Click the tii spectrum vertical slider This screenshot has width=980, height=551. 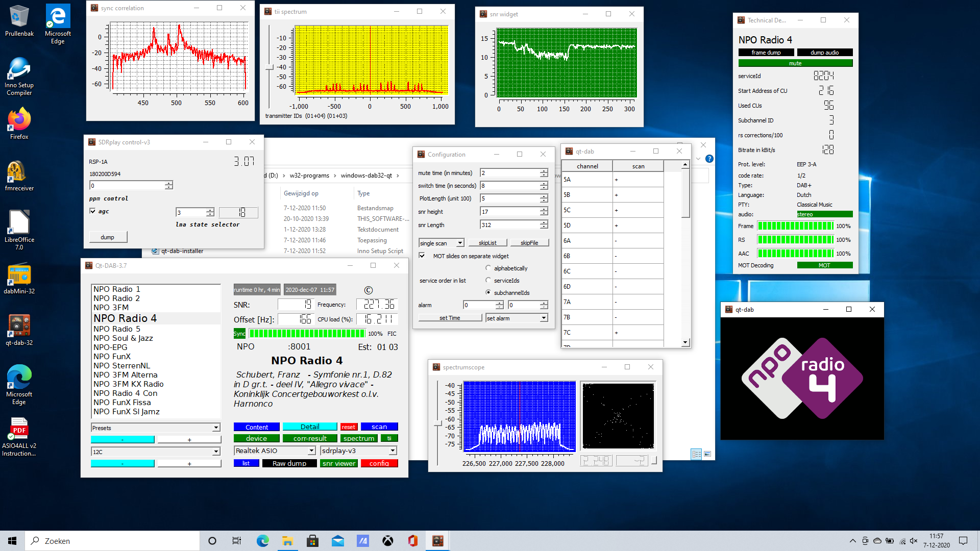pos(269,67)
